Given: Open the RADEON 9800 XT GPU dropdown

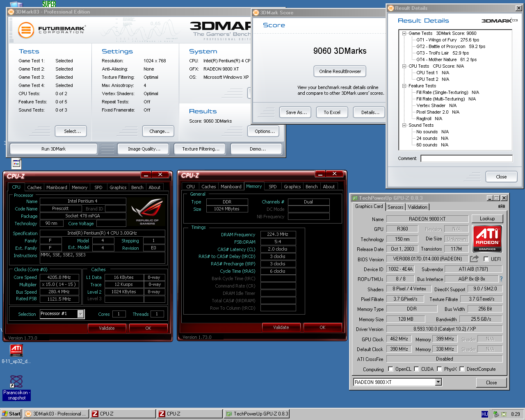Looking at the screenshot, I should (x=438, y=382).
